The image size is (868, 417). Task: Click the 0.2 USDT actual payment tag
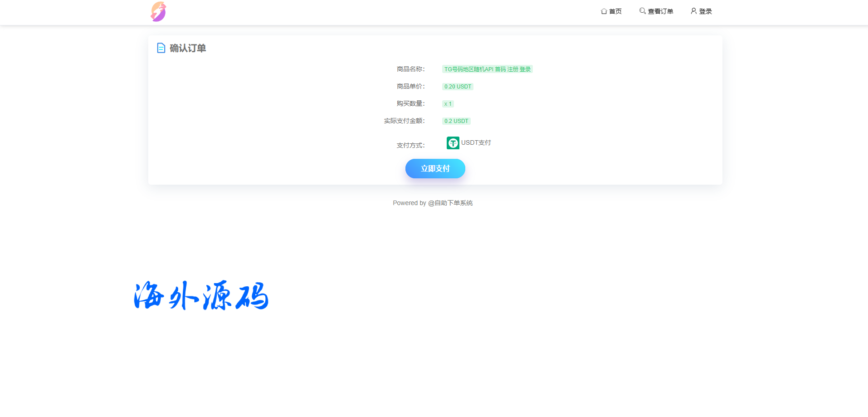pyautogui.click(x=456, y=121)
